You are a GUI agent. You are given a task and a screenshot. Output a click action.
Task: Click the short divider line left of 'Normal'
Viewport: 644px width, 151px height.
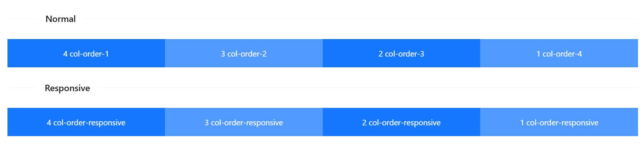coord(22,19)
